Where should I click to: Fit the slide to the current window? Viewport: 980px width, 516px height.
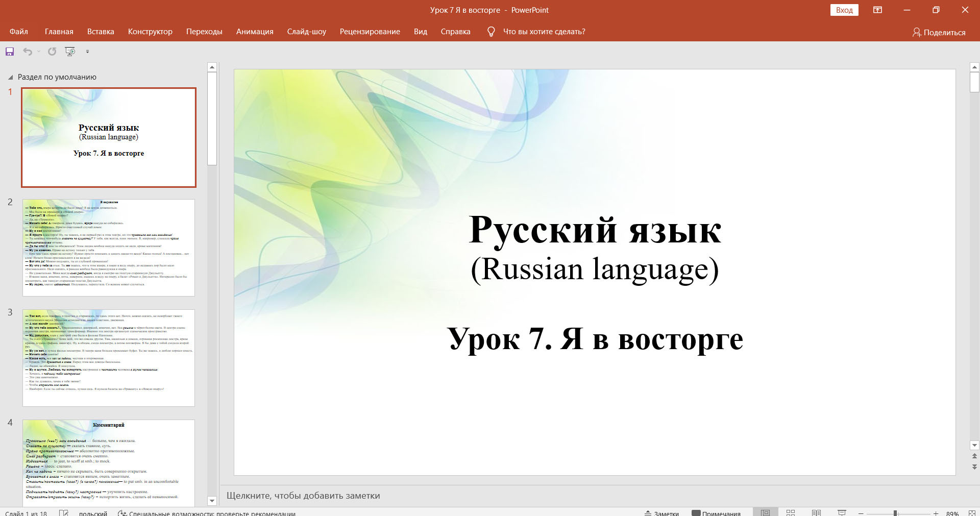pyautogui.click(x=972, y=513)
